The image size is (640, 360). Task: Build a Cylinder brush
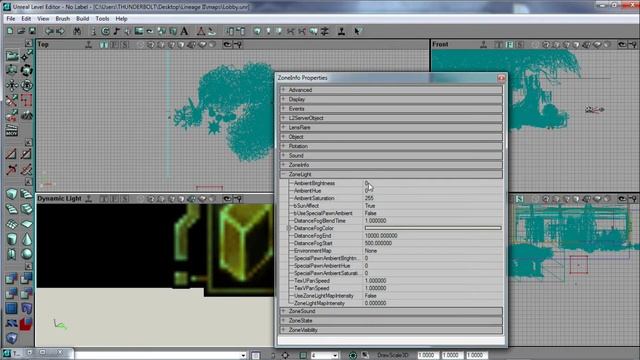point(12,239)
